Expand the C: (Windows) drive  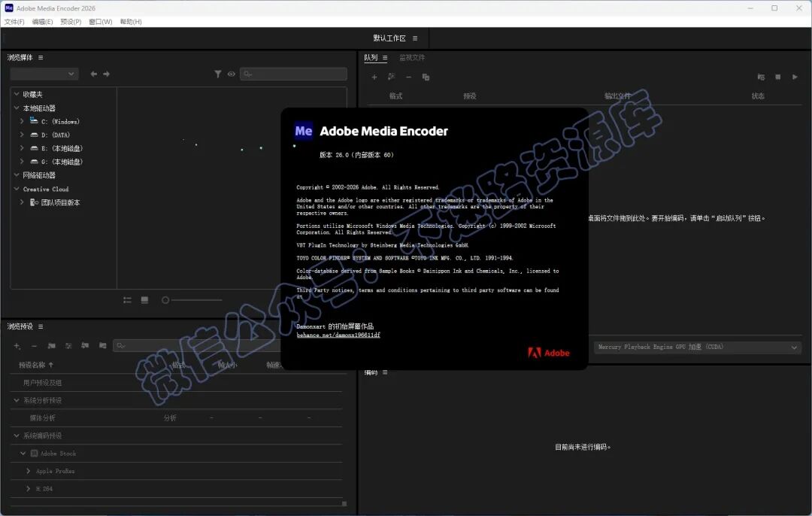point(22,121)
